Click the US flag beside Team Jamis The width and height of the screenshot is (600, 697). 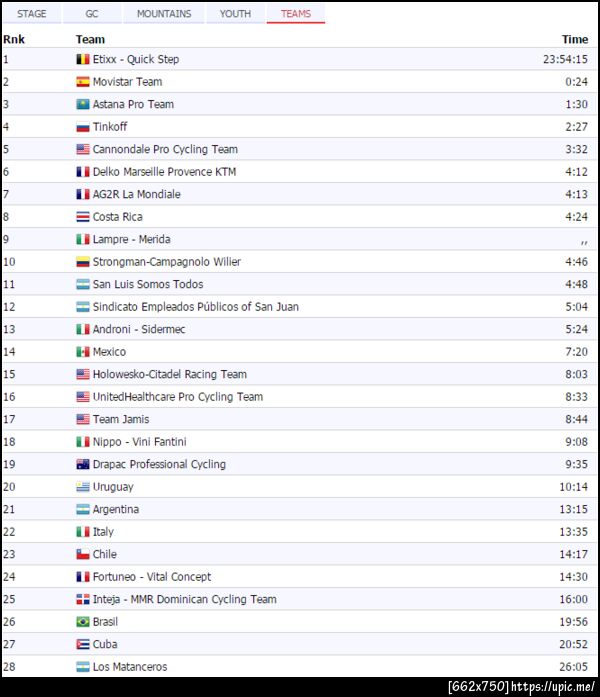tap(83, 419)
